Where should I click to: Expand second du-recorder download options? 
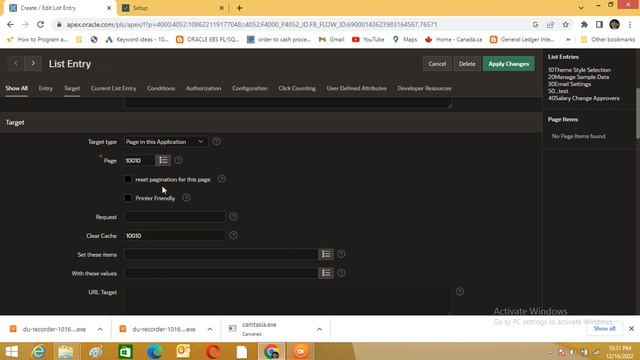(x=210, y=329)
